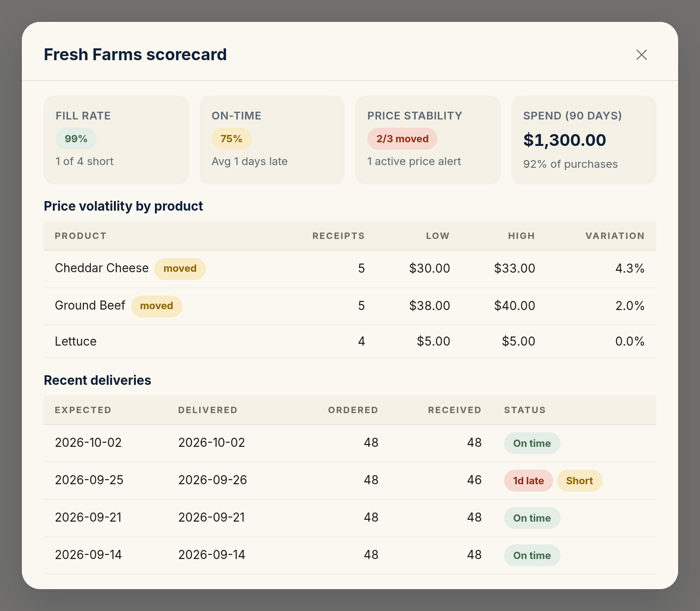Click the Receipts column header

338,236
